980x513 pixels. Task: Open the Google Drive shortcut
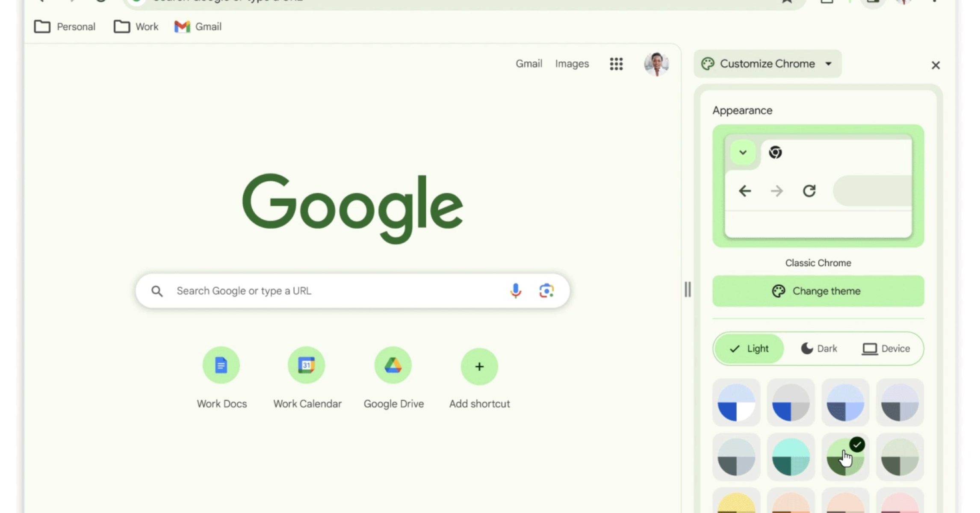click(393, 366)
